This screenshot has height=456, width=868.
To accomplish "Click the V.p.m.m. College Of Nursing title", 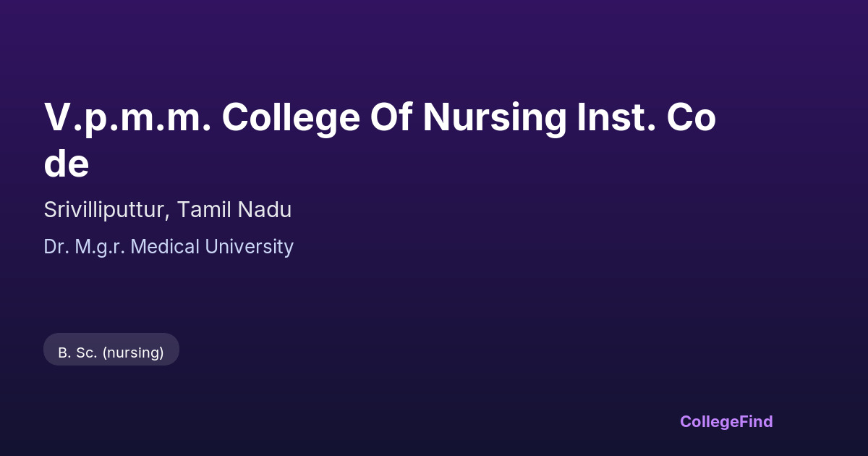I will [x=380, y=119].
